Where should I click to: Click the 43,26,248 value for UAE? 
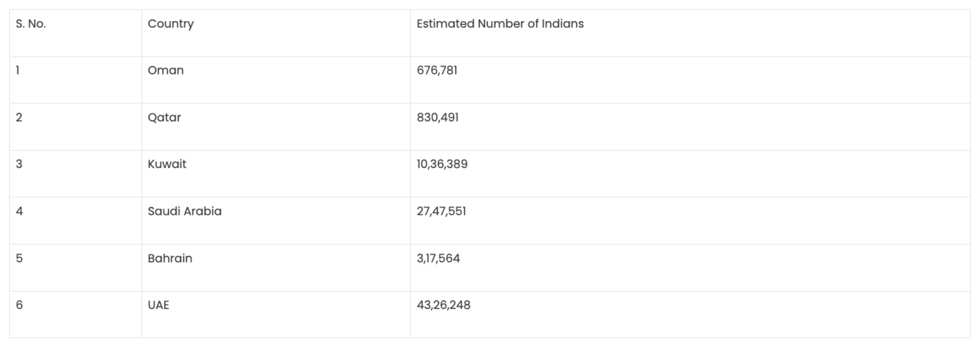pyautogui.click(x=443, y=305)
